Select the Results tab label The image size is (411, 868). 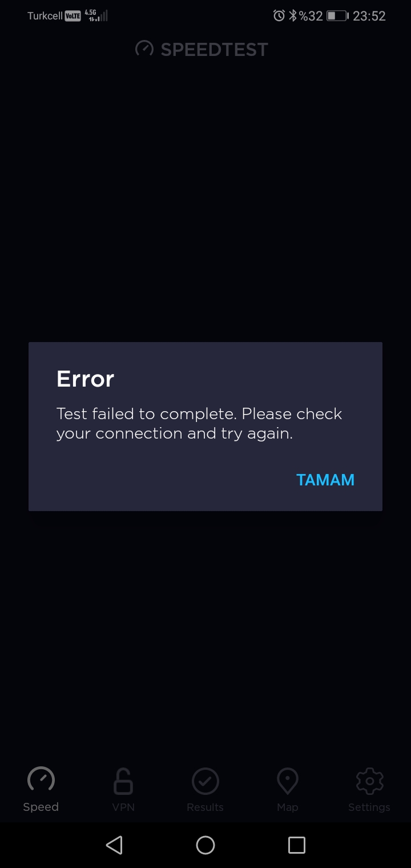click(205, 807)
